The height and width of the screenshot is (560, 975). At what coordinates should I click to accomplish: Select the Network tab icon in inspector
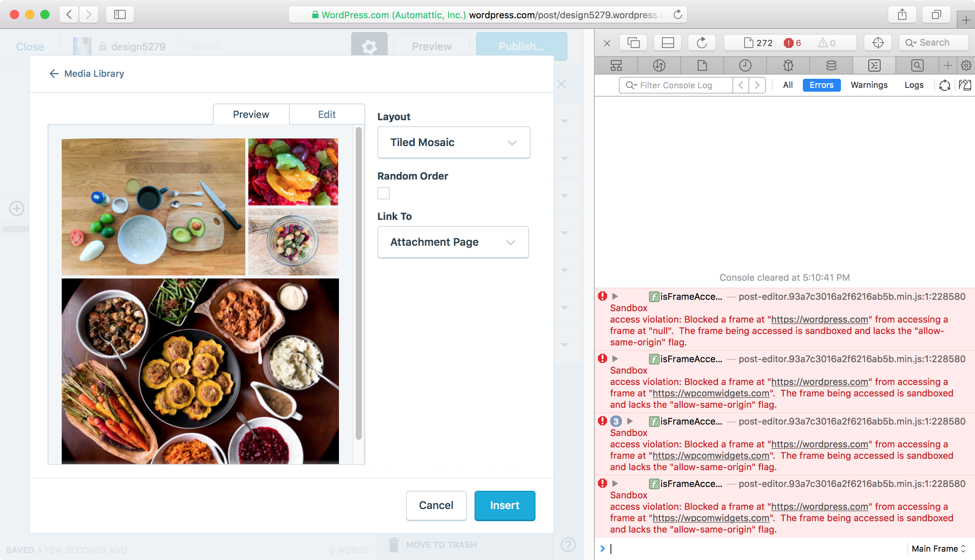(659, 65)
